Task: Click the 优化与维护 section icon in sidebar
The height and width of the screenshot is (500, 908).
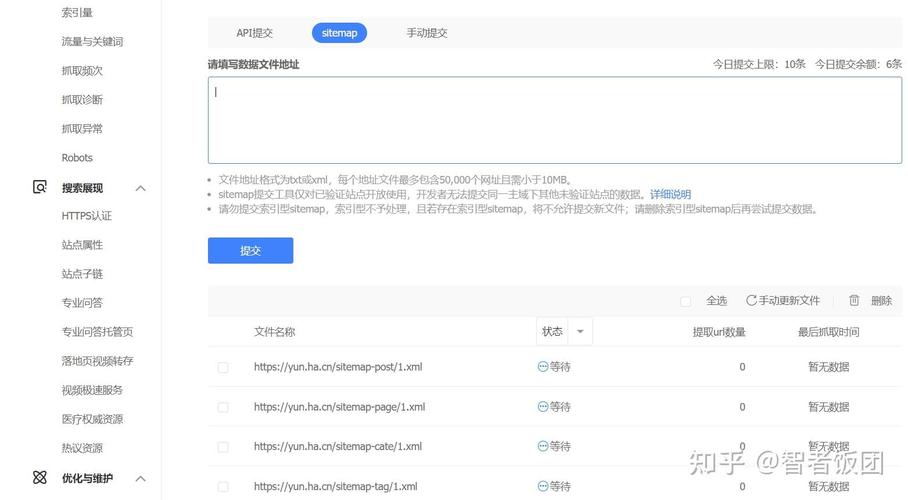Action: click(40, 478)
